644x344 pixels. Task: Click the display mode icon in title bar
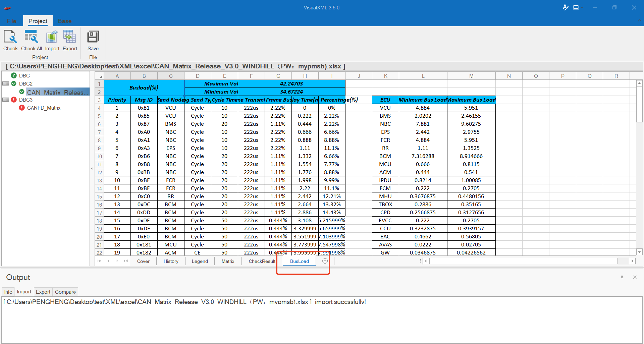coord(576,7)
